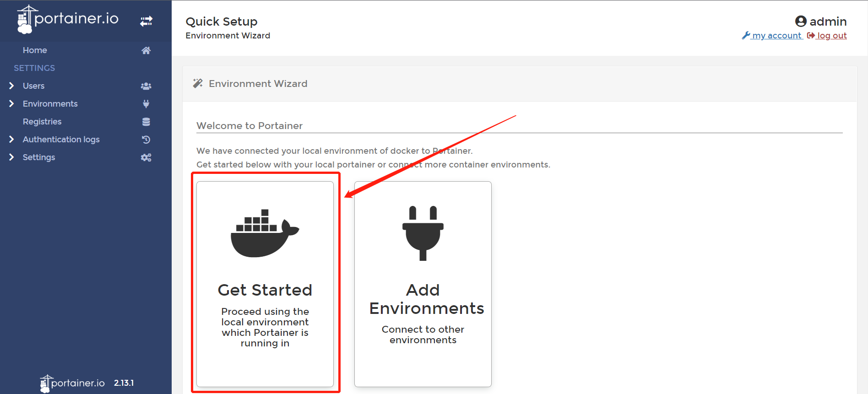Expand the Environments chevron
This screenshot has height=394, width=868.
[11, 103]
